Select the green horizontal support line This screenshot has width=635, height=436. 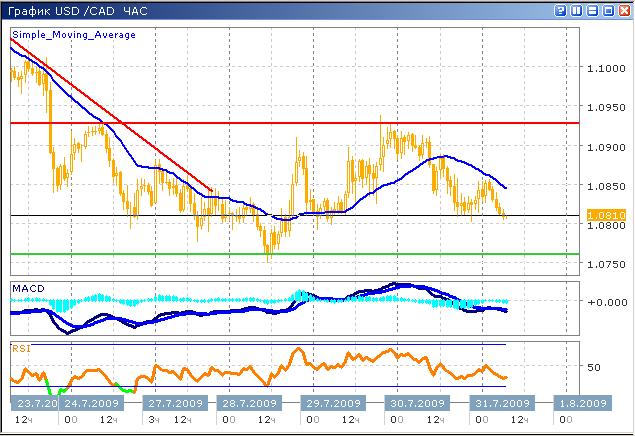point(300,253)
